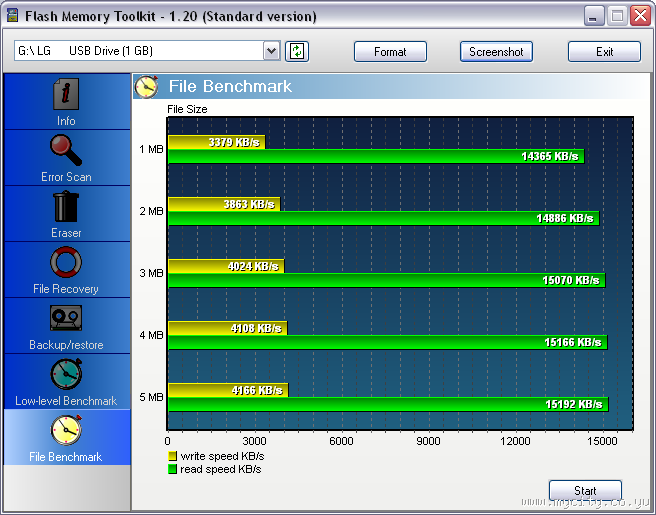Viewport: 656px width, 515px height.
Task: Click the refresh drive list icon
Action: 296,51
